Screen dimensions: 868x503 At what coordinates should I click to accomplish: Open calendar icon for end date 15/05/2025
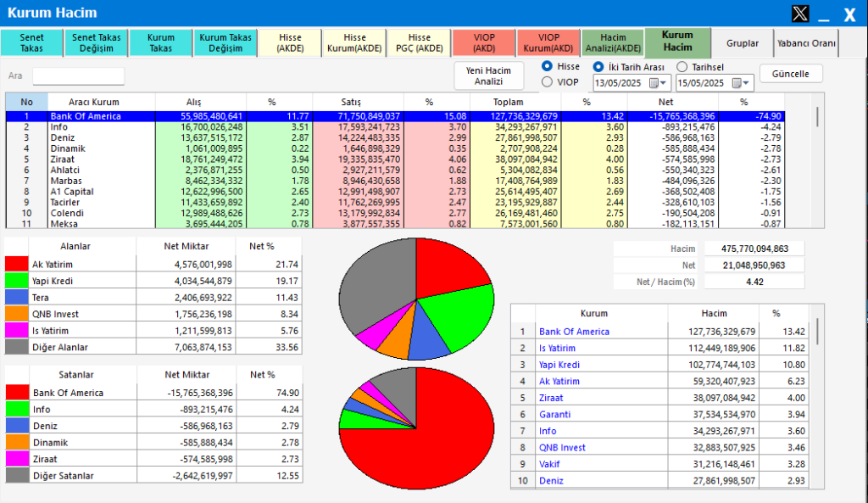[x=737, y=83]
